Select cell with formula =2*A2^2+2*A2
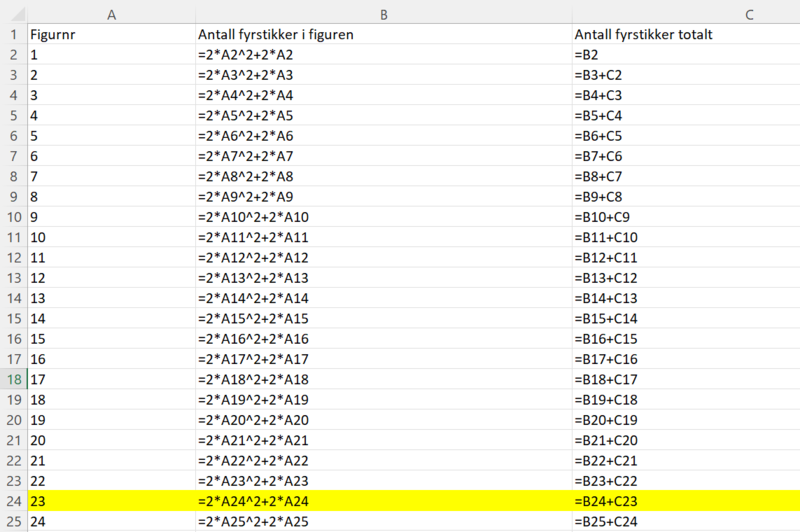 click(x=384, y=55)
